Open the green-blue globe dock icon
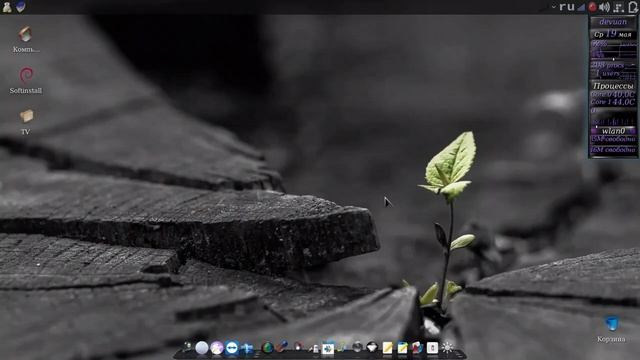640x360 pixels. 267,348
